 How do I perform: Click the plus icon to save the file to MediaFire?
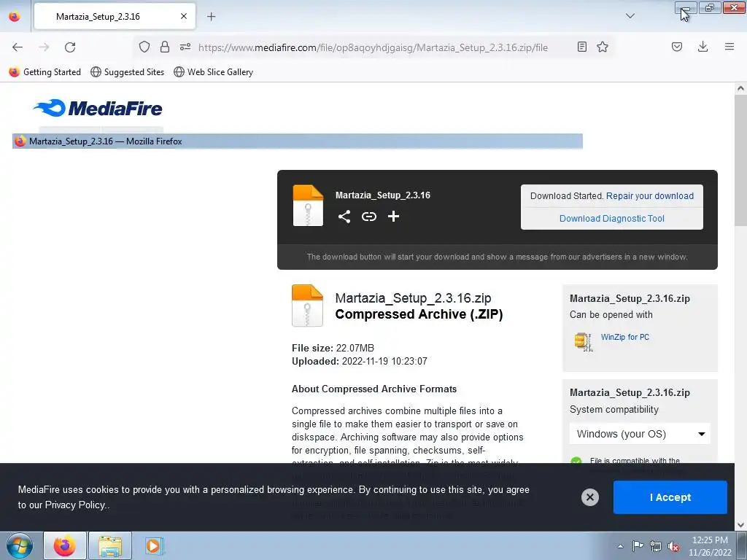click(x=393, y=217)
